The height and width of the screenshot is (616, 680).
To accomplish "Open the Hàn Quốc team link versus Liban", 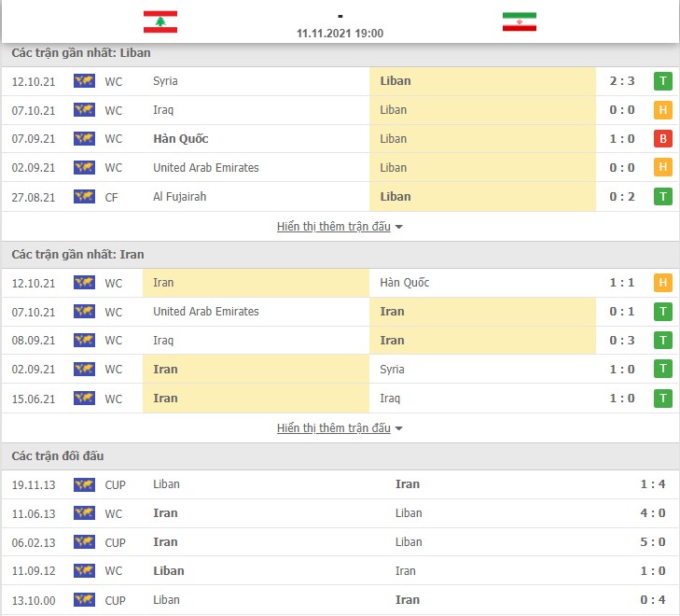I will (180, 139).
